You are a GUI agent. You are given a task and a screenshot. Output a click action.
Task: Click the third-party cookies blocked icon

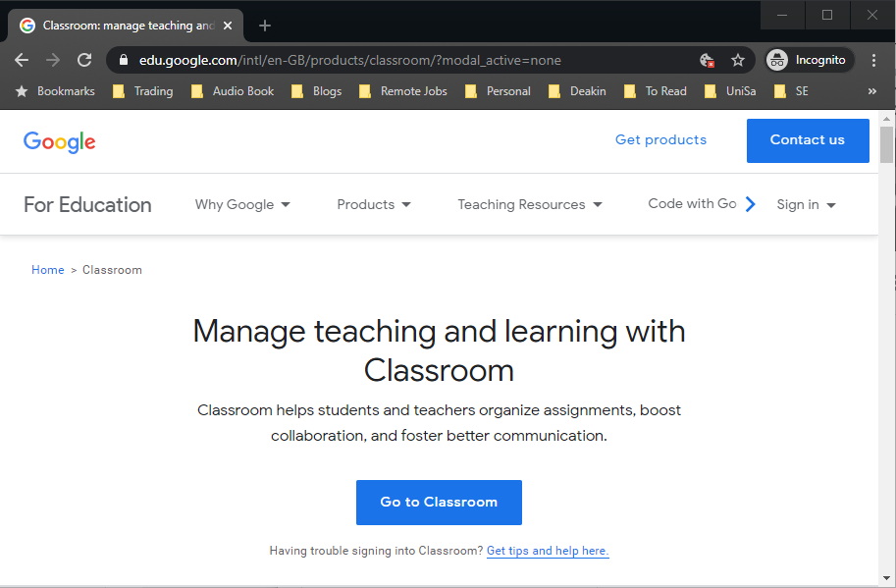707,60
